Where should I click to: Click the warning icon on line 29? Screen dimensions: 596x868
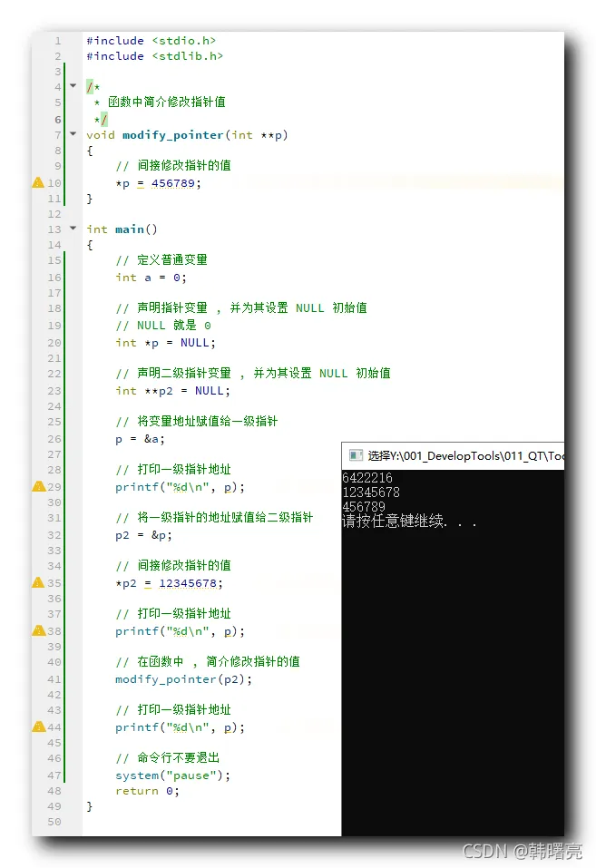click(x=38, y=486)
